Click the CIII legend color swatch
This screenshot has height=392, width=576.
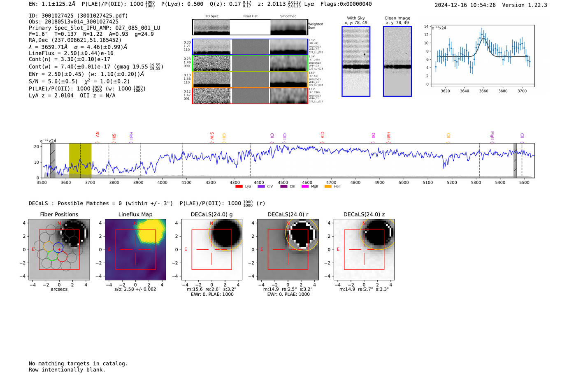coord(284,186)
